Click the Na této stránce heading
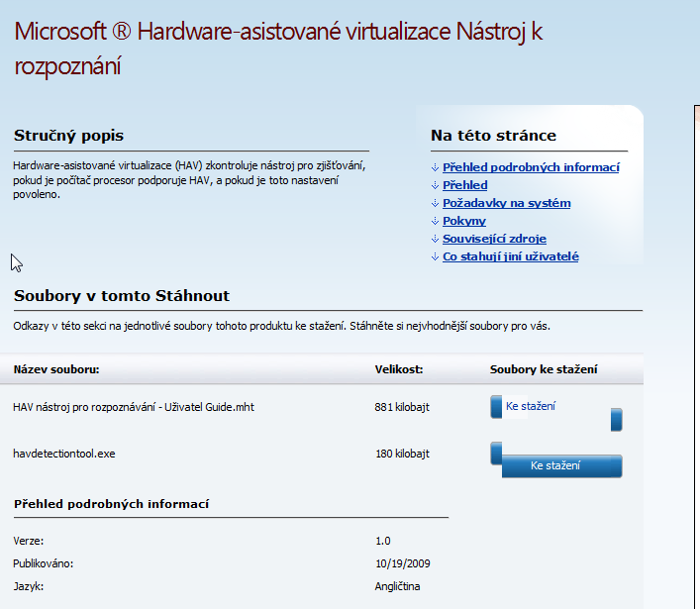The image size is (700, 609). tap(493, 136)
